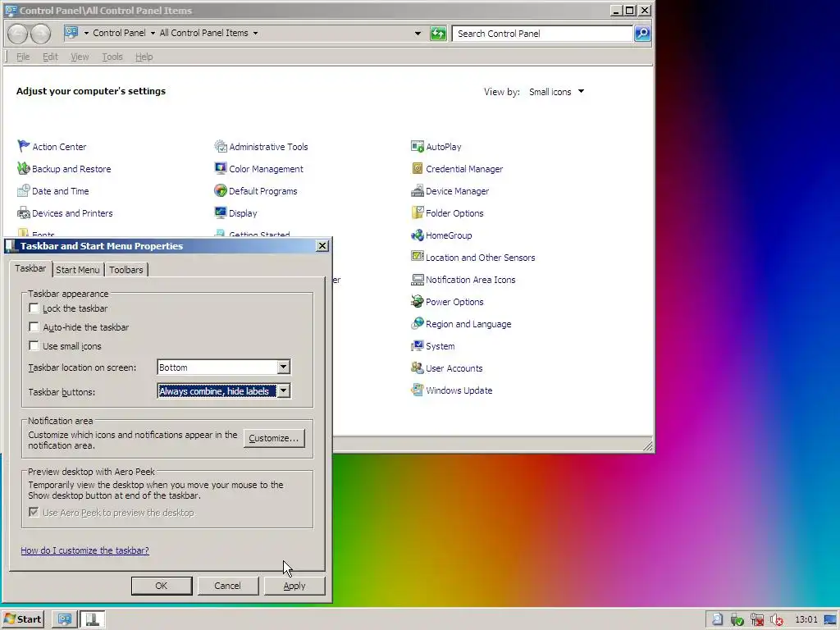Open Windows Update icon
Screen dimensions: 840x630
pyautogui.click(x=418, y=390)
